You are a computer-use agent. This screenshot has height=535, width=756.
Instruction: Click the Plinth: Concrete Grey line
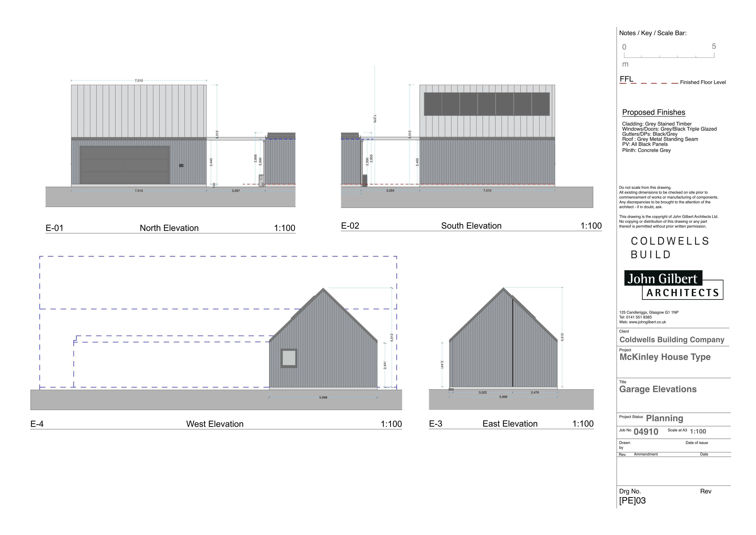pos(646,150)
